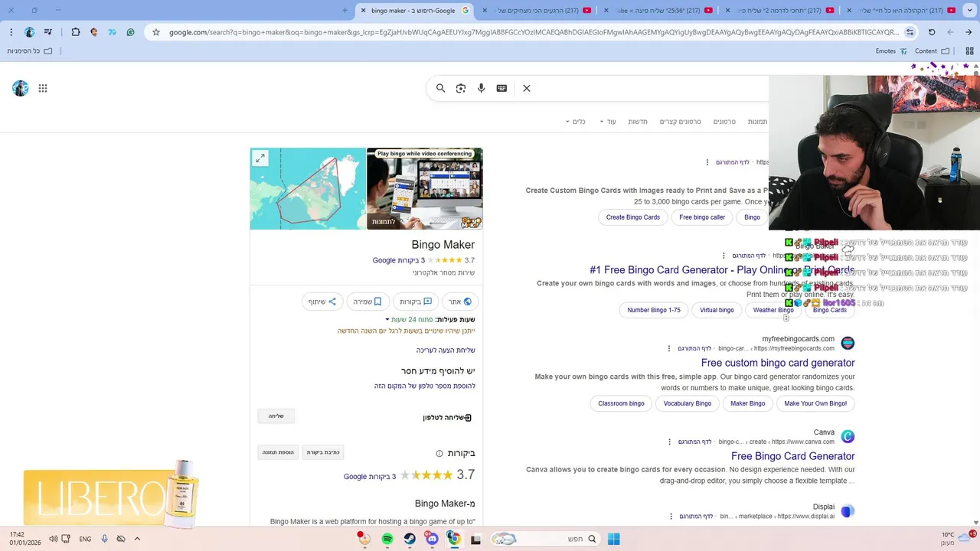Switch to the תמונות images tab
This screenshot has height=551, width=980.
758,122
